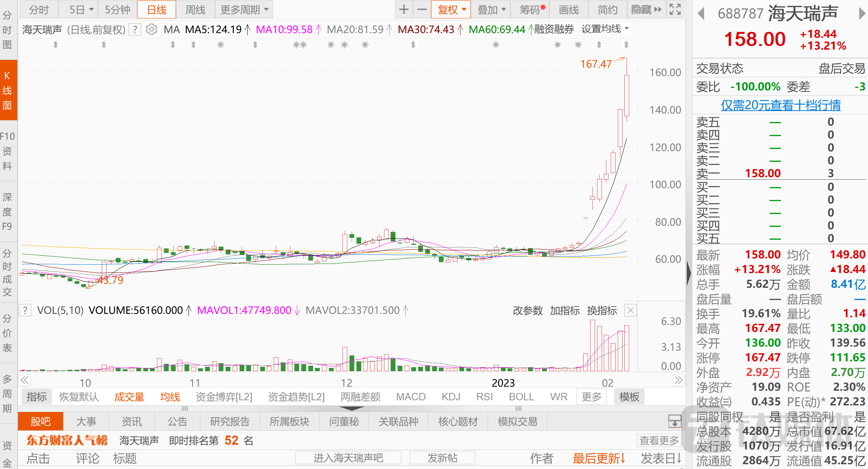The image size is (868, 469).
Task: Switch to 周线 weekly tab
Action: tap(195, 10)
